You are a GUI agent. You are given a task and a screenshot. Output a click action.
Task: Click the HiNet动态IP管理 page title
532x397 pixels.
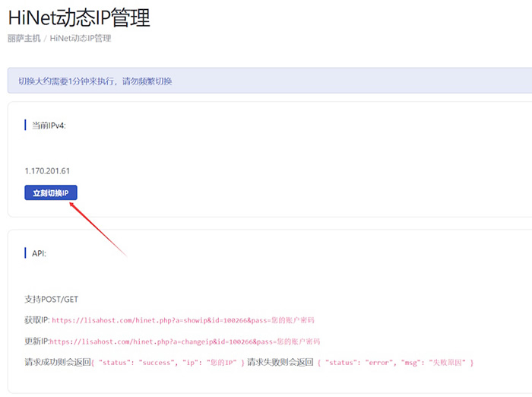(x=79, y=17)
